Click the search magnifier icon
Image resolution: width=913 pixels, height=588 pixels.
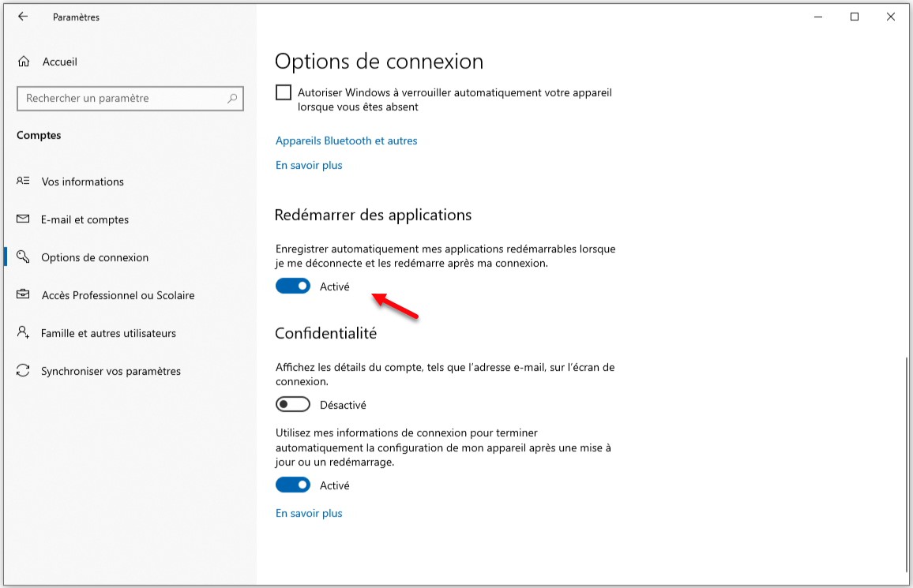[232, 99]
